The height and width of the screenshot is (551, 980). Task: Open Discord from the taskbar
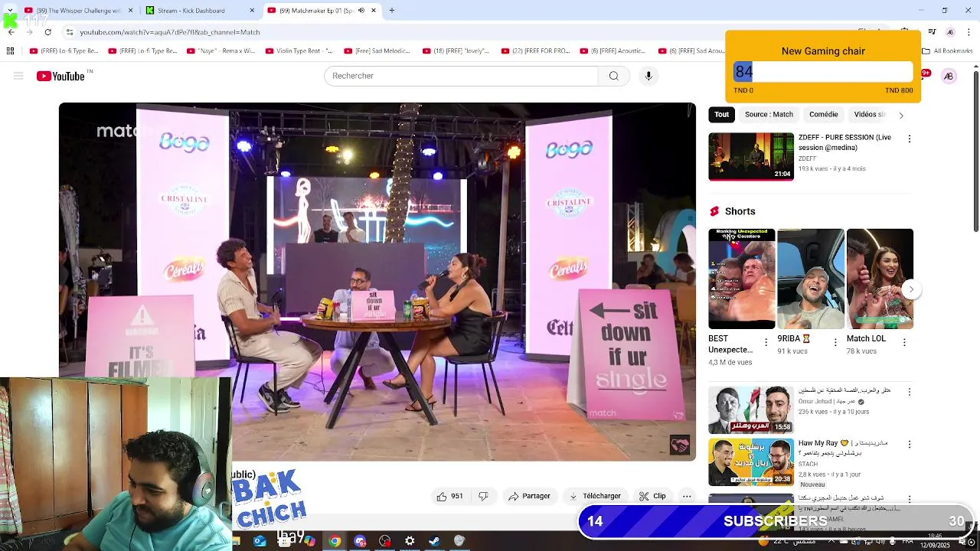point(360,541)
